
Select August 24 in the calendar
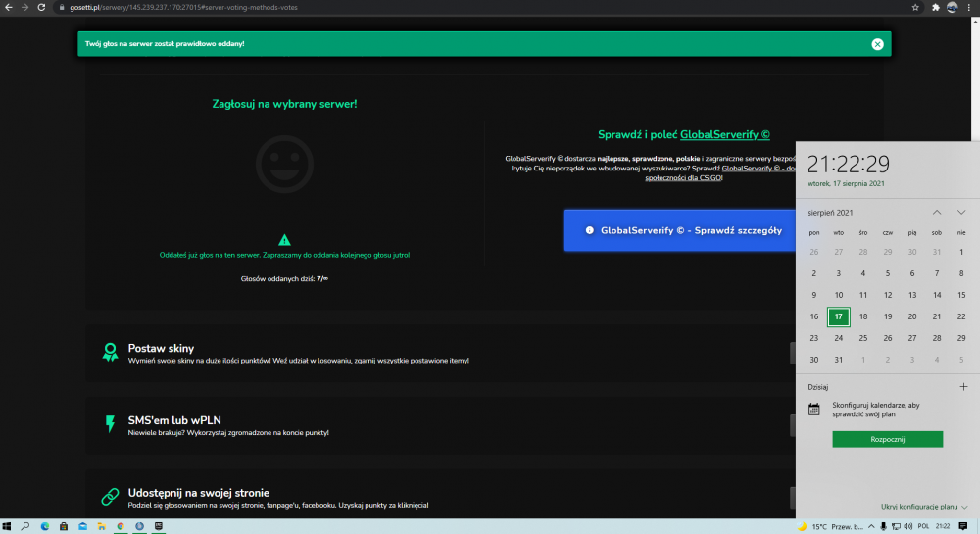pyautogui.click(x=838, y=338)
